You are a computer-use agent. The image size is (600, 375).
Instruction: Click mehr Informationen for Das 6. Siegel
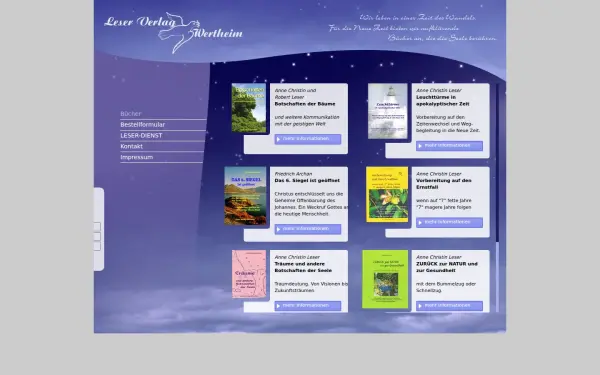308,229
